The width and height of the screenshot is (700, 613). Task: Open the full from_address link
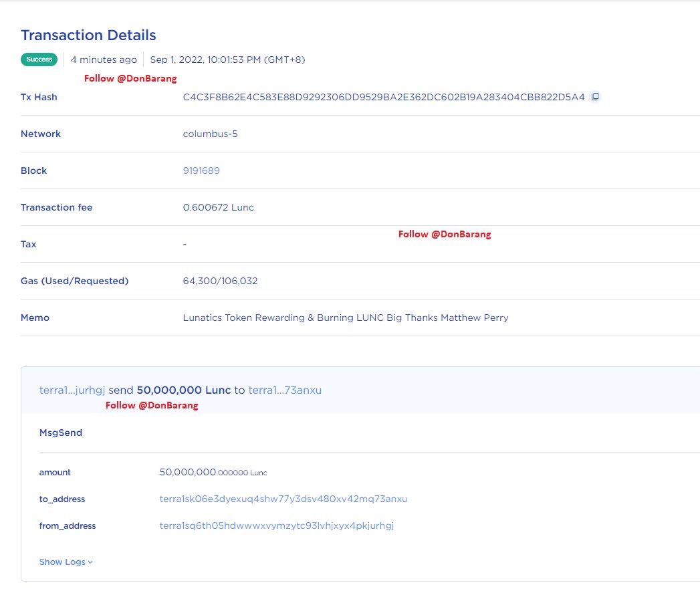[277, 525]
